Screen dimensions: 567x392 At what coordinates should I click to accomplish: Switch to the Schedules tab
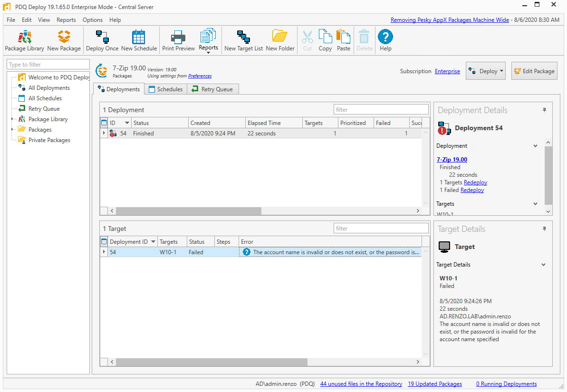point(165,89)
